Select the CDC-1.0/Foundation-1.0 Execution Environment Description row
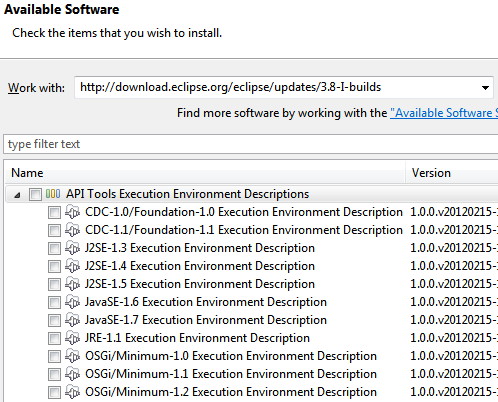Screen dimensions: 498x402 coord(252,212)
